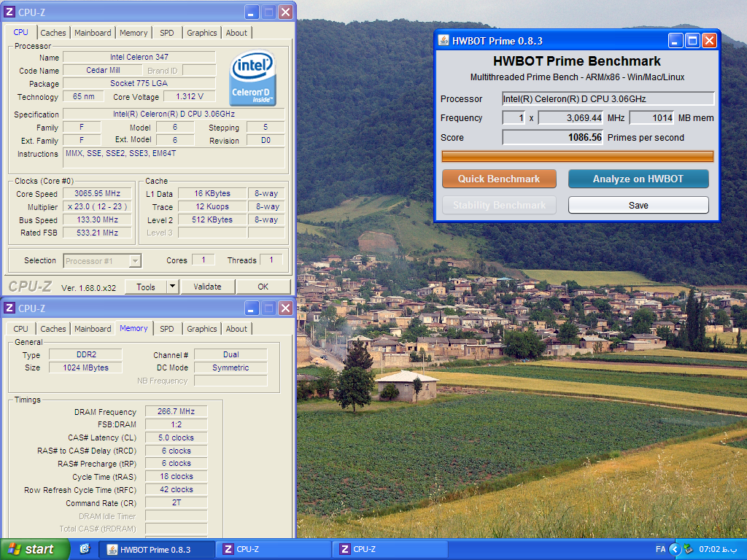The width and height of the screenshot is (747, 560).
Task: Click the 42 clocks tRFC value
Action: pyautogui.click(x=177, y=489)
